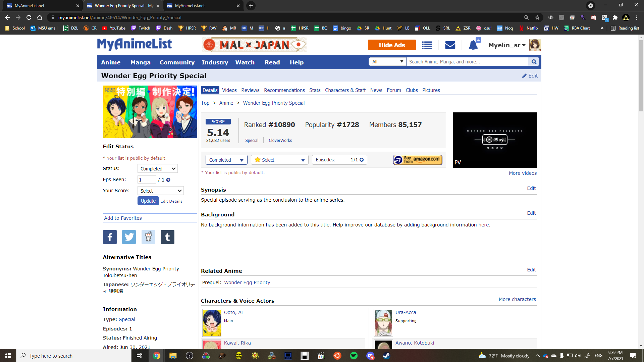Open the More videos link
Screen dimensions: 644x362
click(x=523, y=173)
